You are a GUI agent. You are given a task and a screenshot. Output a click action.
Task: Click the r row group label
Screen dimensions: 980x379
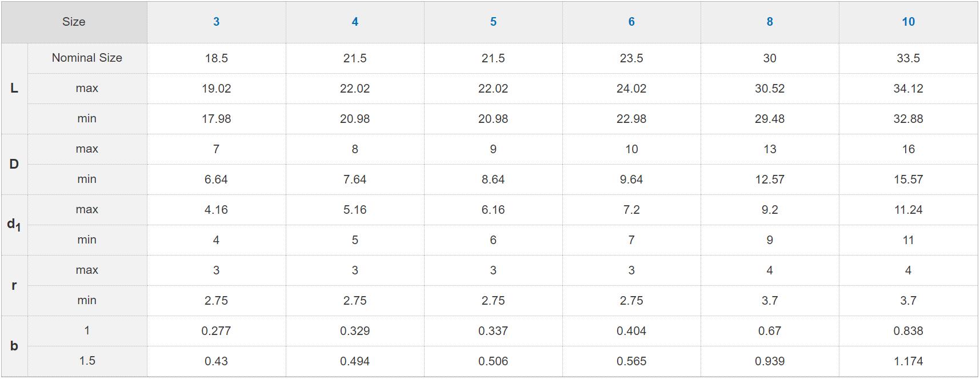click(14, 285)
